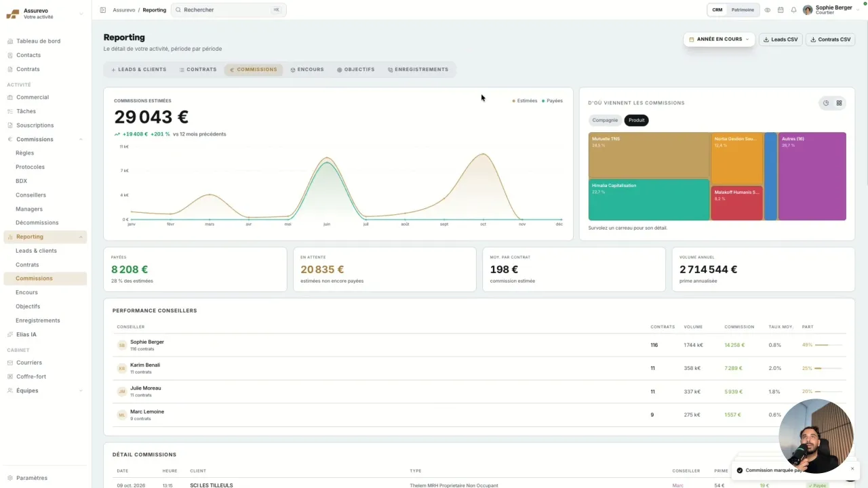
Task: Expand the Équipes section in sidebar
Action: pos(81,391)
